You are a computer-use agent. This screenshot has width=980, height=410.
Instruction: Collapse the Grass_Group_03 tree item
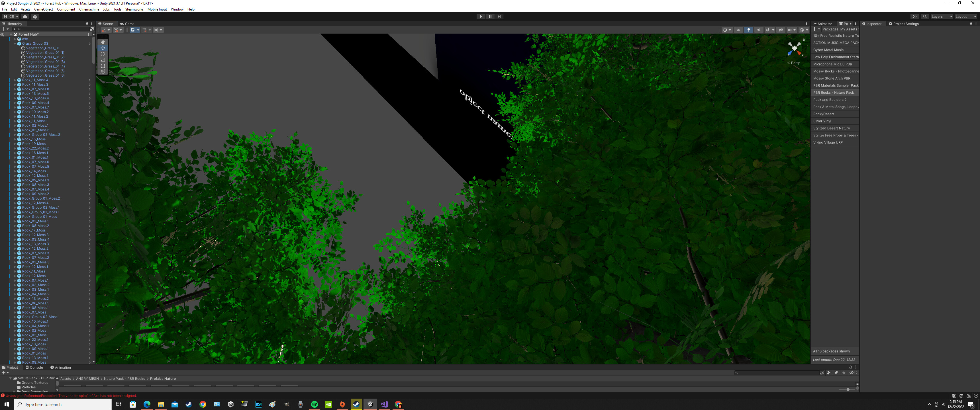point(15,43)
